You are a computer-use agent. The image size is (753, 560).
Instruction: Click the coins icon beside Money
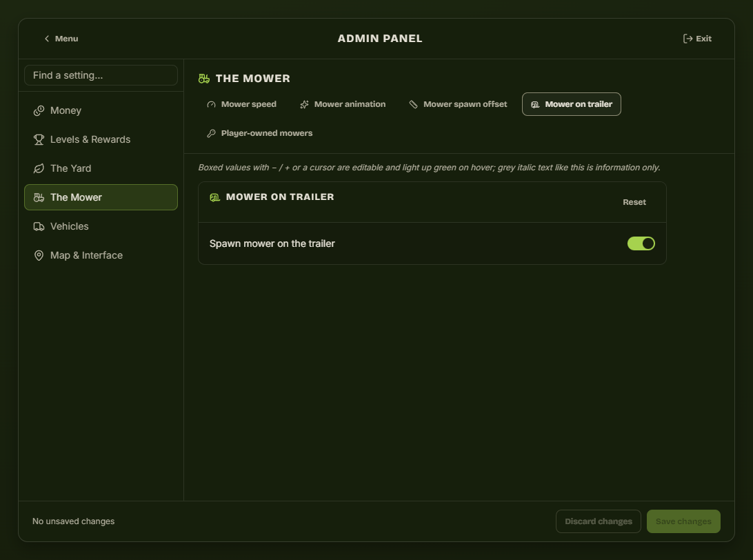click(x=39, y=111)
